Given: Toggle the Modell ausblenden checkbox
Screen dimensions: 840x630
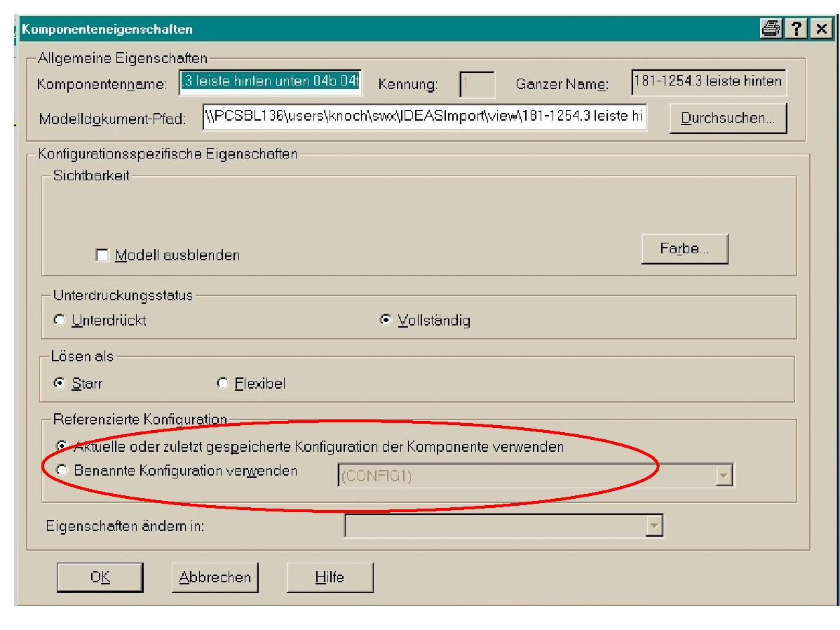Looking at the screenshot, I should click(102, 255).
